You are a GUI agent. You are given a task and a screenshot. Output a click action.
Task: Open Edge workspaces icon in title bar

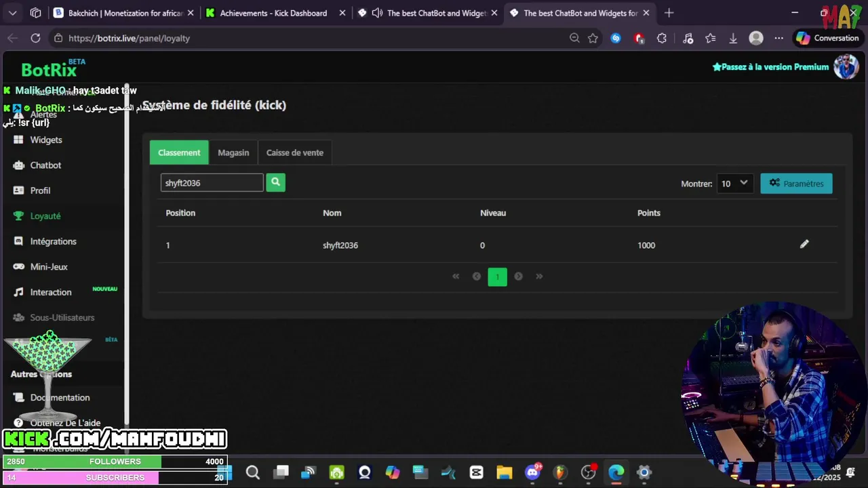(x=36, y=13)
